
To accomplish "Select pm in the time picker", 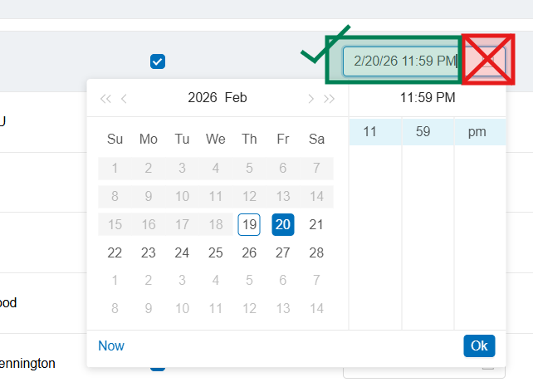I will pos(477,132).
